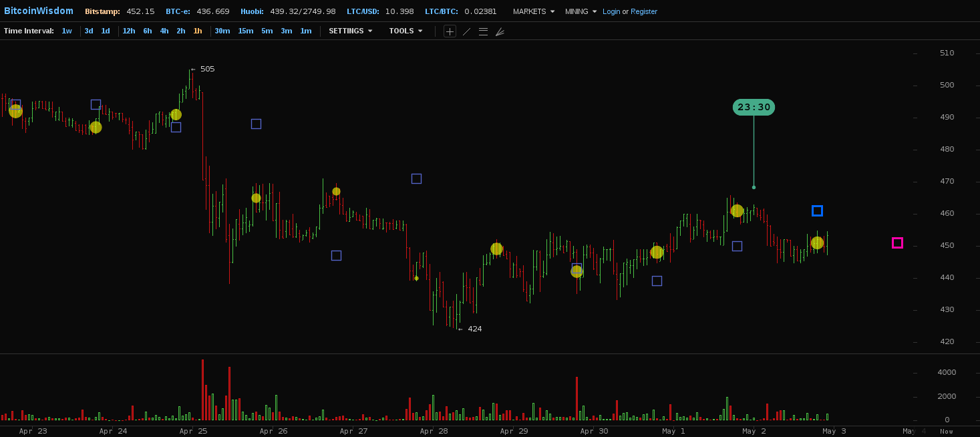The image size is (980, 437).
Task: Click the magenta square marker on chart
Action: click(897, 243)
